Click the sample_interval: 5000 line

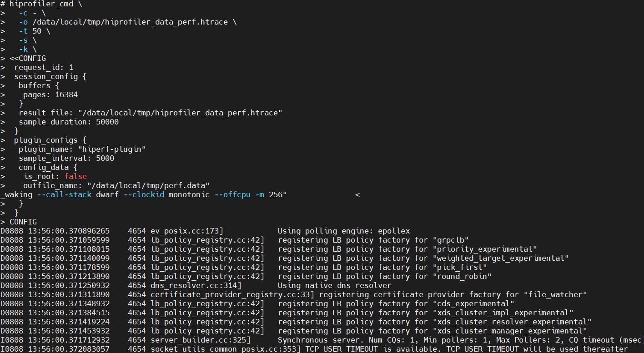point(66,158)
